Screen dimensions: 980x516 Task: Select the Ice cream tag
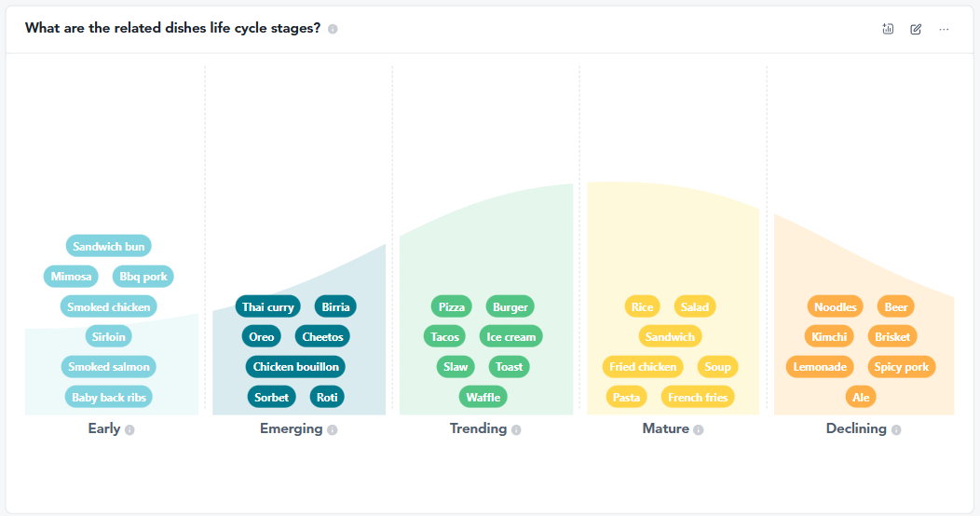(510, 336)
